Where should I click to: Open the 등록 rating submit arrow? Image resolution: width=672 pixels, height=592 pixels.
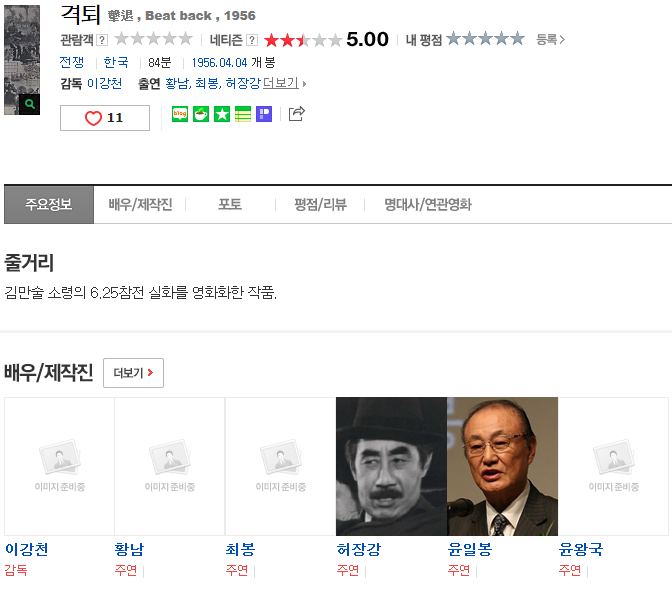550,39
